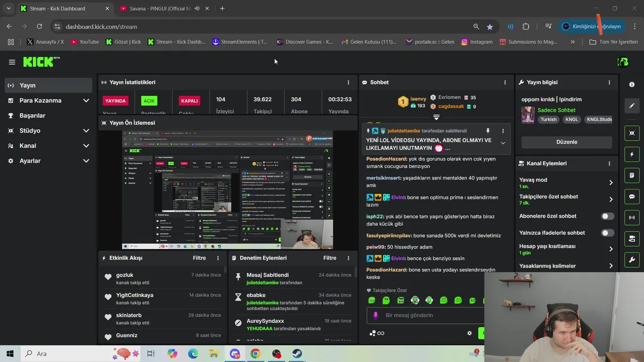644x362 pixels.
Task: Insert the first green blob emote
Action: point(372,300)
